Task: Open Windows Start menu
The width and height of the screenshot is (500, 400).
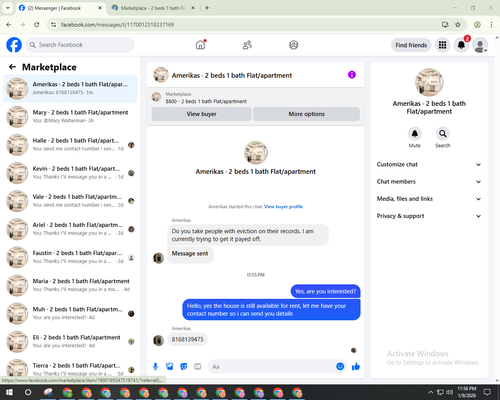Action: [9, 392]
